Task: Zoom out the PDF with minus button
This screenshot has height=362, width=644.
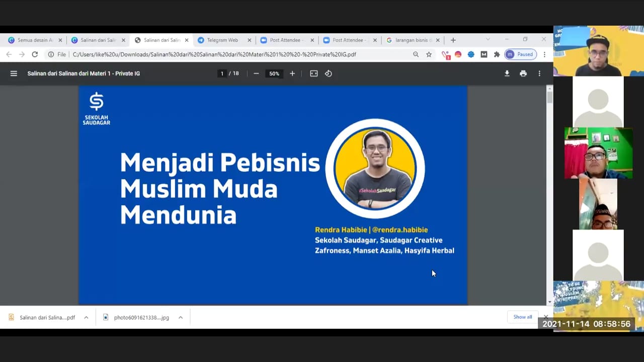Action: tap(256, 73)
